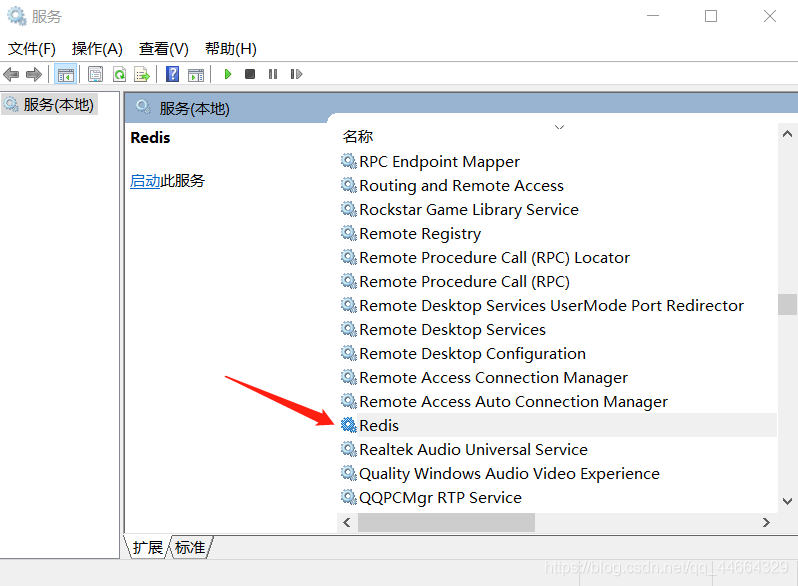
Task: Click the vertical scrollbar down arrow
Action: click(788, 500)
